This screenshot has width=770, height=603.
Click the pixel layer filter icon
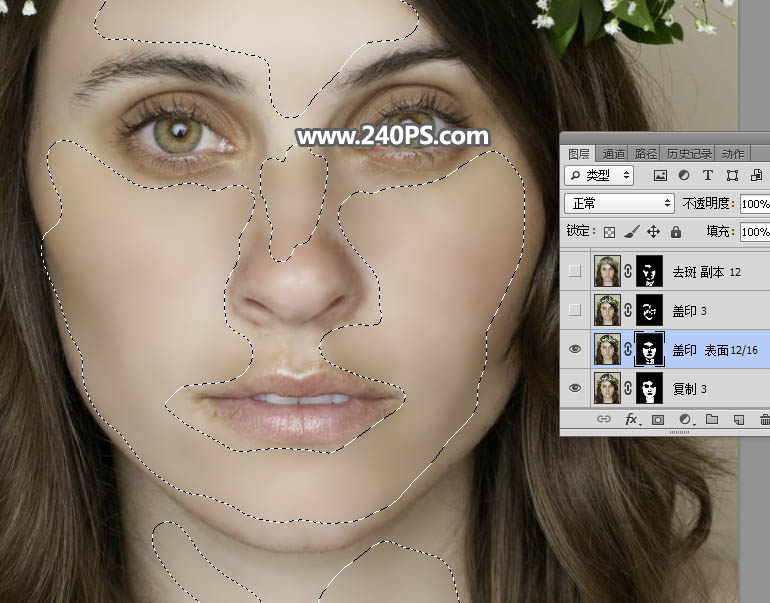tap(660, 175)
